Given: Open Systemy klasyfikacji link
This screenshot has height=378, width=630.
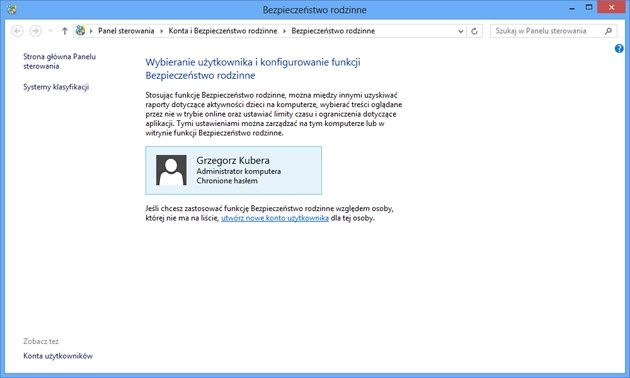Looking at the screenshot, I should click(56, 87).
